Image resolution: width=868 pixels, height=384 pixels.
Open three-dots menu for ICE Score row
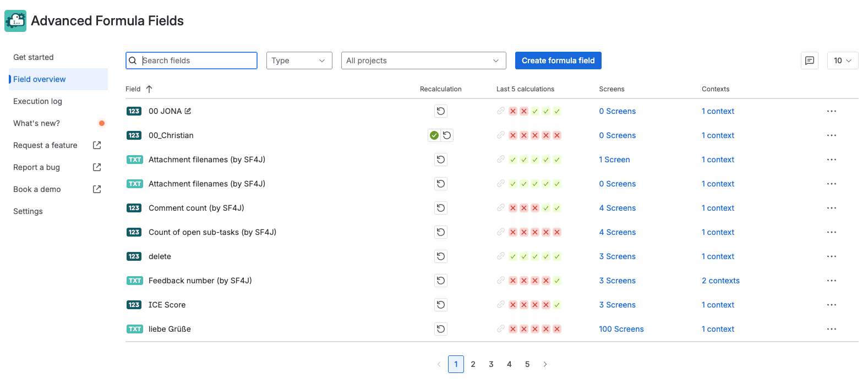pyautogui.click(x=831, y=305)
